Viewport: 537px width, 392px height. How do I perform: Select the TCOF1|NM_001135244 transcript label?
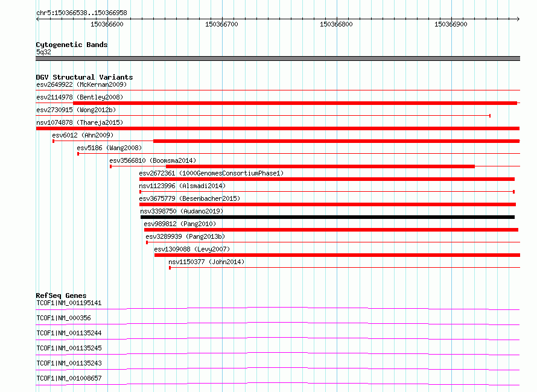[x=69, y=333]
